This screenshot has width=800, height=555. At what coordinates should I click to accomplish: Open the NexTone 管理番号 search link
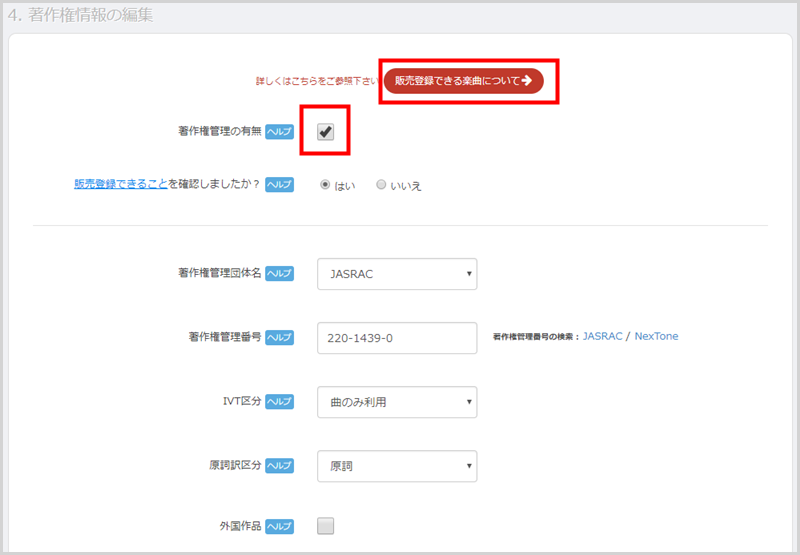[656, 336]
